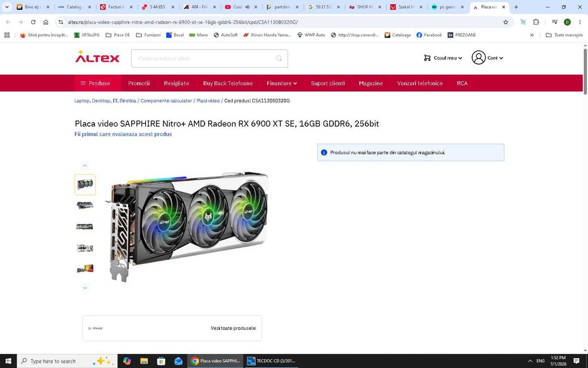Viewport: 588px width, 368px height.
Task: Open the RCA menu item
Action: (462, 84)
